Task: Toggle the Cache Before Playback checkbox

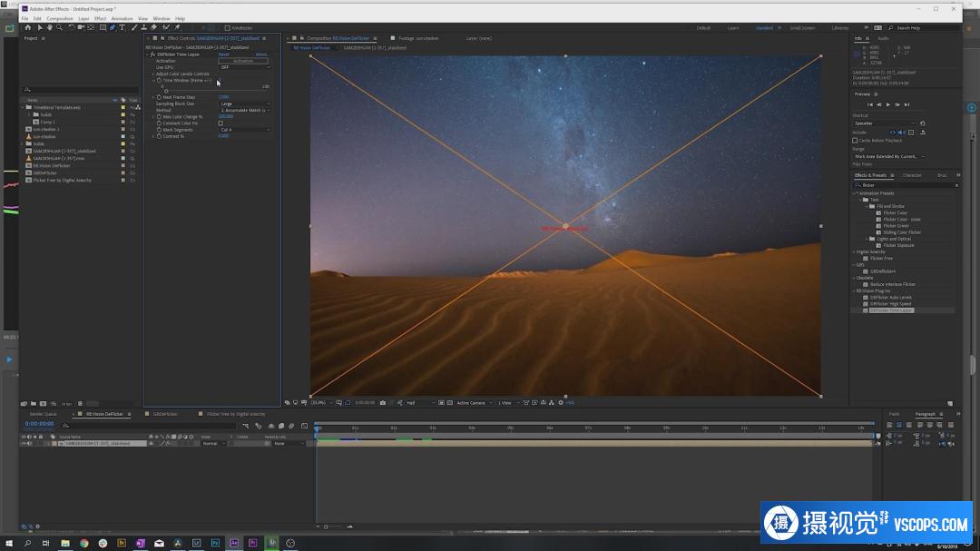Action: pyautogui.click(x=855, y=141)
